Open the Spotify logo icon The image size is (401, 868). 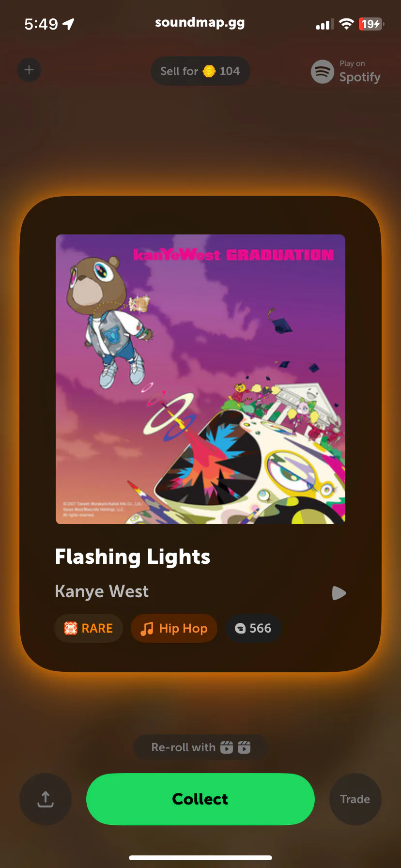pos(323,72)
